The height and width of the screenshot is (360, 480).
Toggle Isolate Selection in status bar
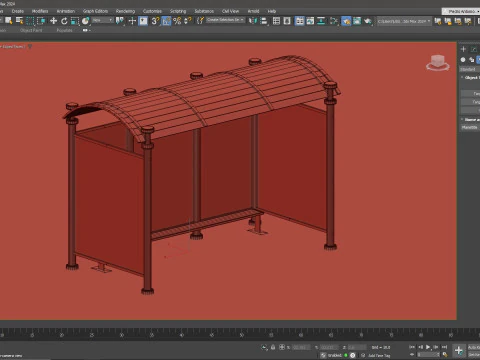pos(264,347)
